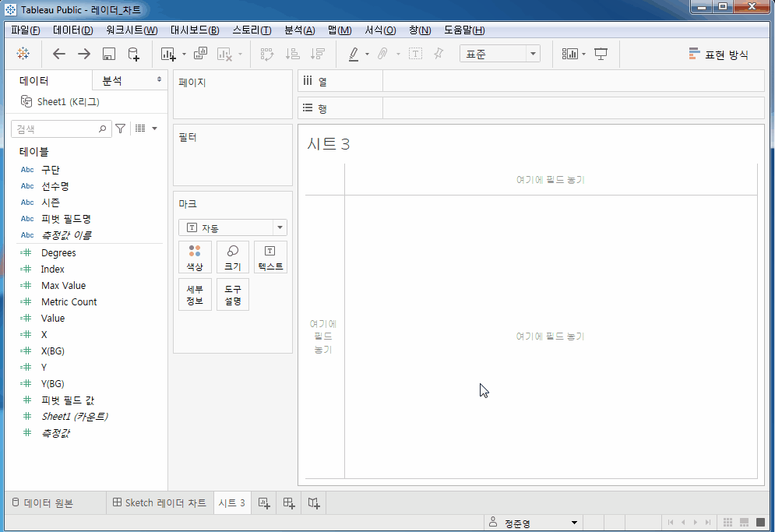Add new worksheet icon at bottom
The height and width of the screenshot is (532, 775).
point(264,503)
